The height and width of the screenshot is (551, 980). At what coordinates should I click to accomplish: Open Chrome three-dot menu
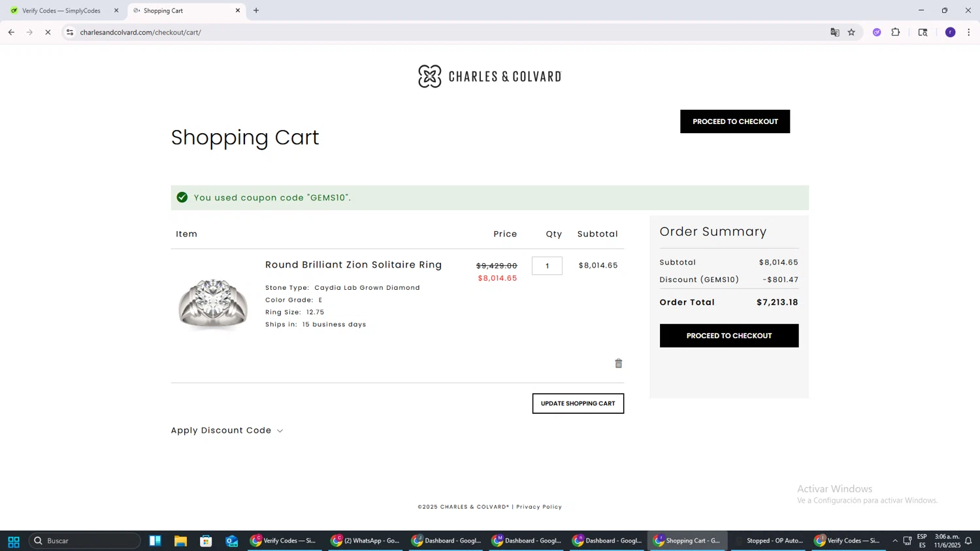(968, 32)
